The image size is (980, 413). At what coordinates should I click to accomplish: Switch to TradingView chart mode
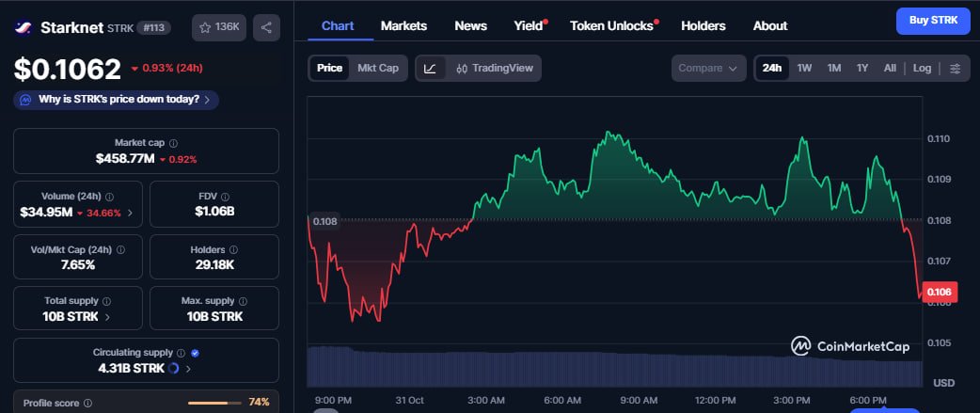pyautogui.click(x=494, y=68)
